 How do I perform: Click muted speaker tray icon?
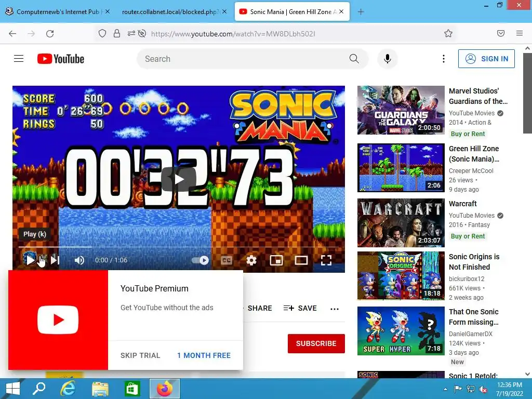[484, 389]
